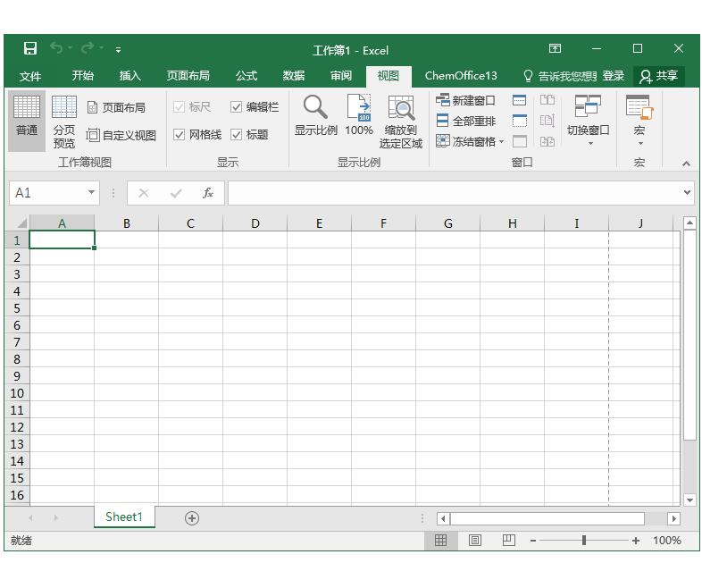
Task: Switch to the 审阅 tab
Action: click(x=341, y=75)
